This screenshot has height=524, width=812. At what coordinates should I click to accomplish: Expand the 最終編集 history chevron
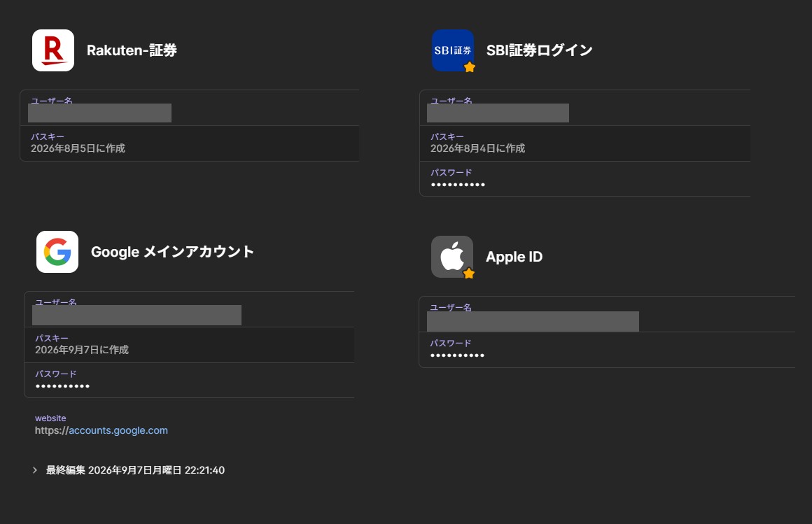(x=35, y=470)
